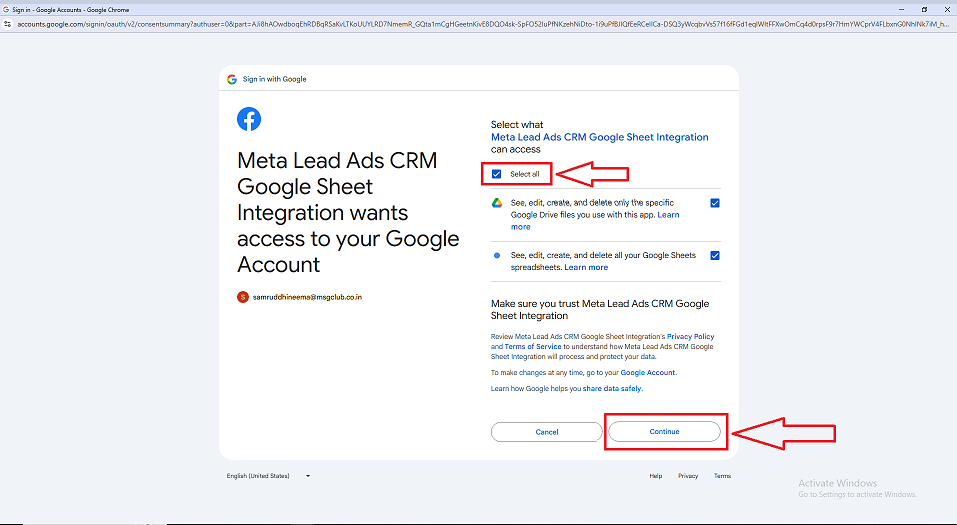The width and height of the screenshot is (957, 525).
Task: Click the Google Drive icon
Action: pos(496,203)
